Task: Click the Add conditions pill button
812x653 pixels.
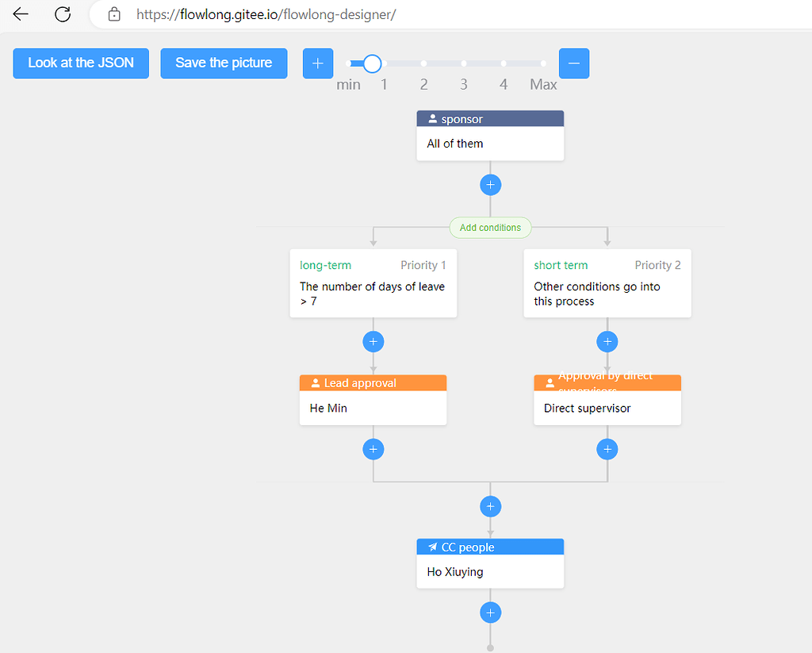Action: coord(490,228)
